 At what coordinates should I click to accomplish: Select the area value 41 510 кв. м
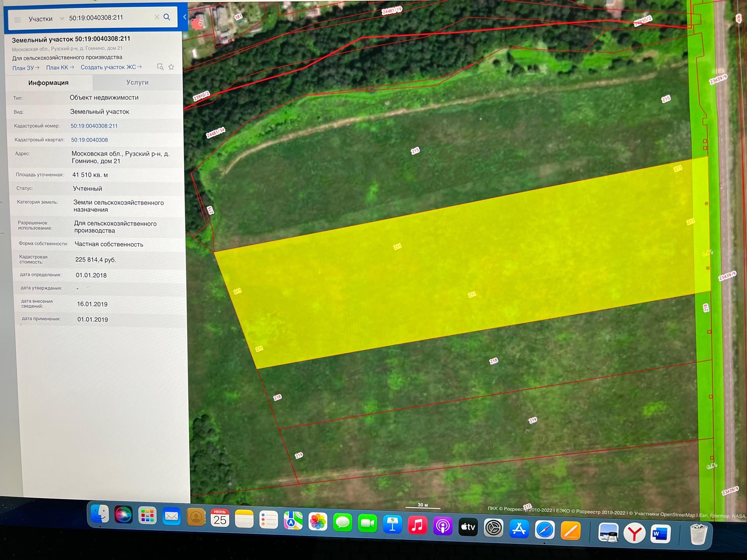[x=90, y=175]
